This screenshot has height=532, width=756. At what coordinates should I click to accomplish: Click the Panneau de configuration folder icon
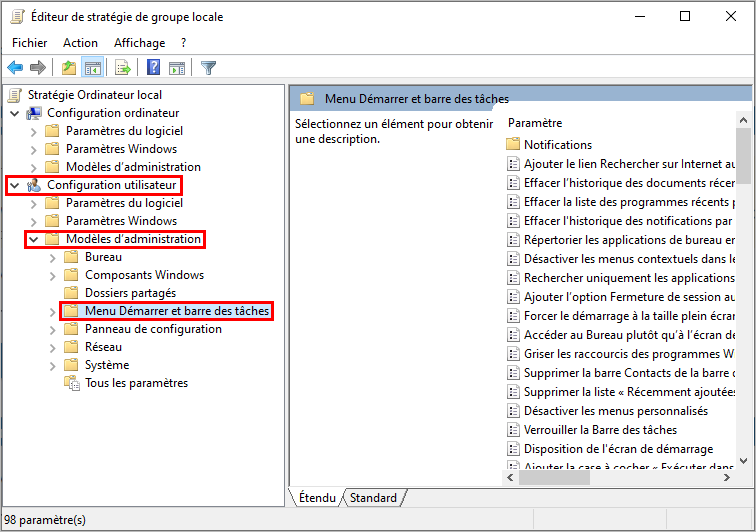pos(71,329)
